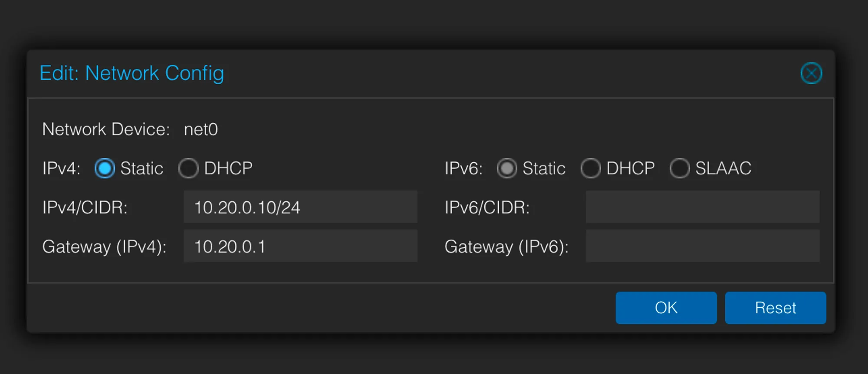
Task: Enable DHCP for IPv4
Action: pos(189,168)
